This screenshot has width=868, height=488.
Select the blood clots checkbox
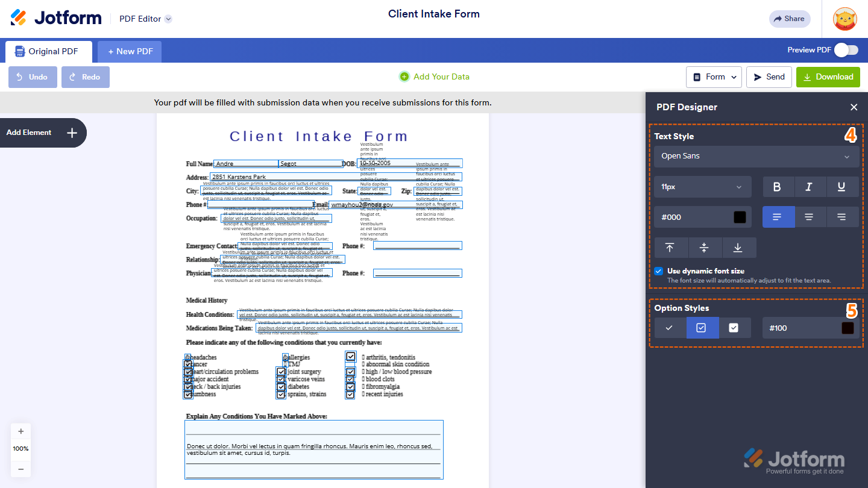click(x=350, y=380)
